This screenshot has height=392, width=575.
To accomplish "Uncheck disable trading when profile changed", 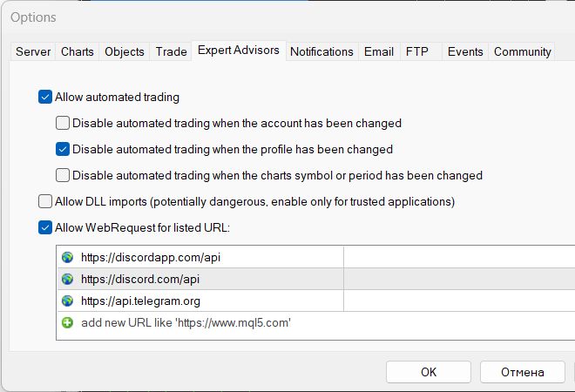I will tap(63, 149).
